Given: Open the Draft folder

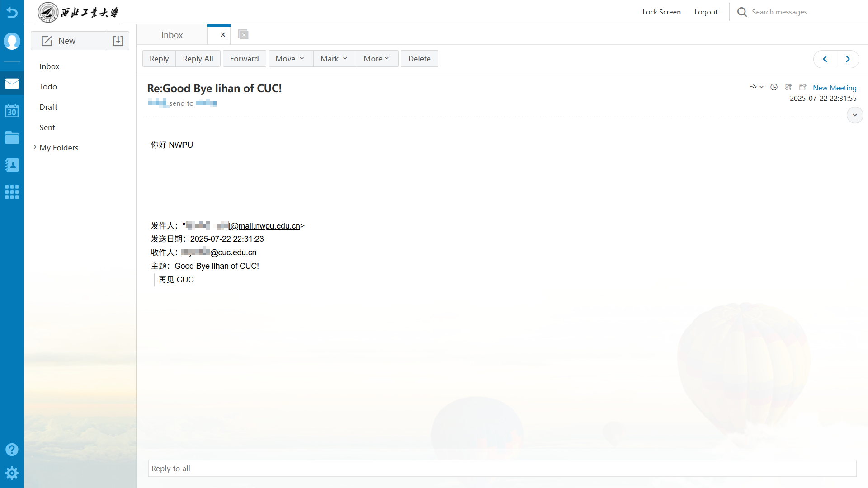Looking at the screenshot, I should pos(48,107).
